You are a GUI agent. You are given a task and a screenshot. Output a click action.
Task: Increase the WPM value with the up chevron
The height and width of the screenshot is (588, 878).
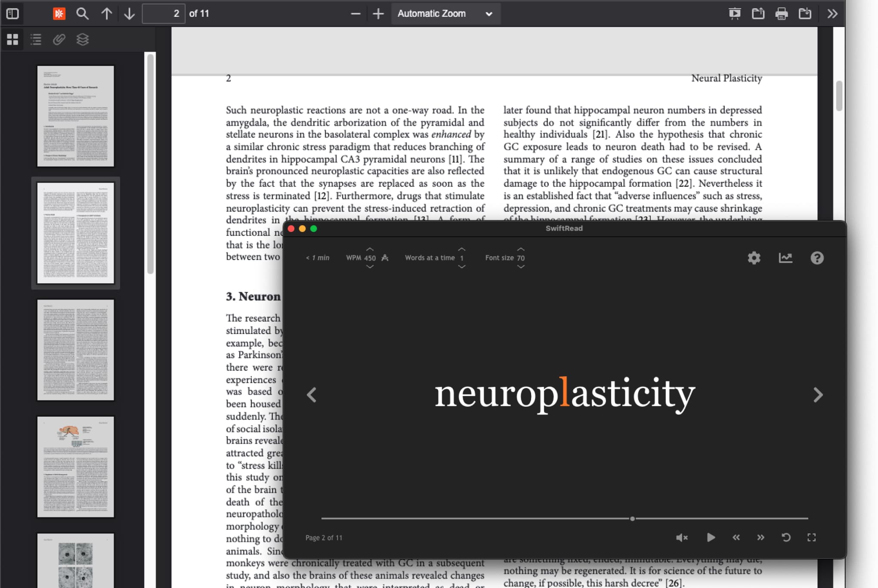[x=369, y=249]
